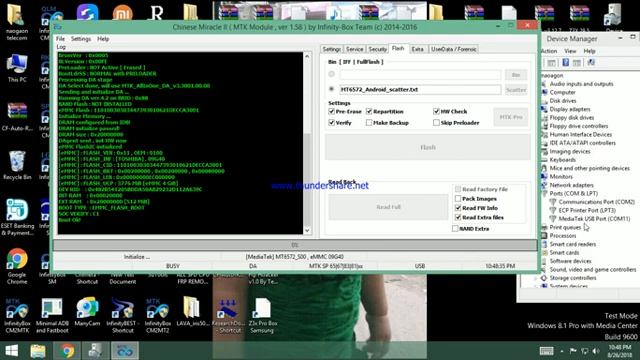Image resolution: width=640 pixels, height=360 pixels.
Task: Open the Recycle Bin
Action: [17, 165]
